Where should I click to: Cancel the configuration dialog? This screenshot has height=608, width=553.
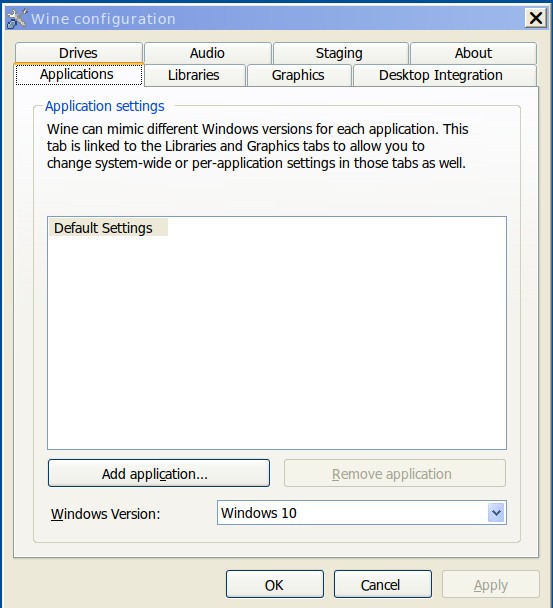[x=383, y=584]
